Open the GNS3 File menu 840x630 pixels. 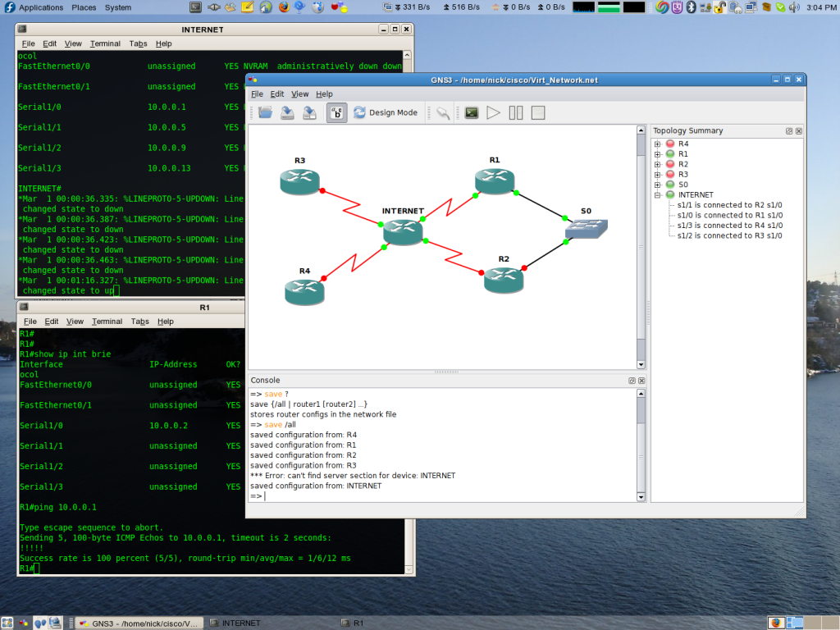click(x=257, y=94)
